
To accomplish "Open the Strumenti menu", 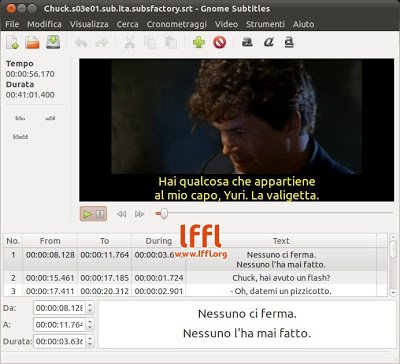I will (x=265, y=24).
